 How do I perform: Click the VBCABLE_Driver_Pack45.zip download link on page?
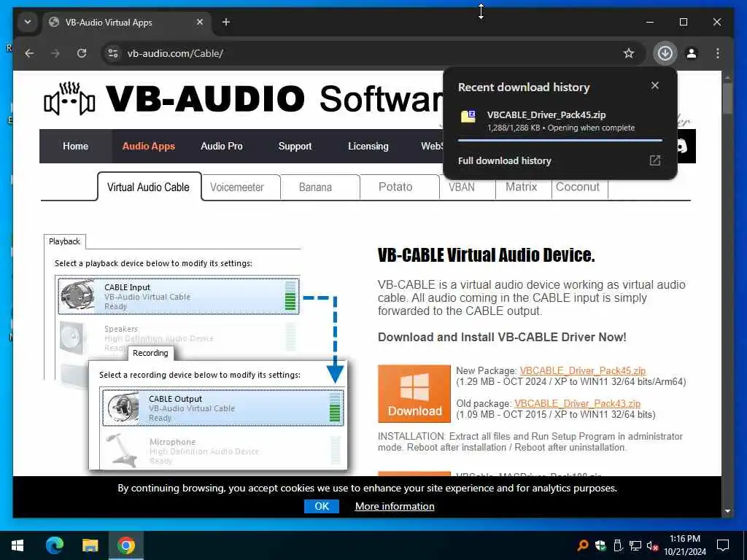point(583,370)
